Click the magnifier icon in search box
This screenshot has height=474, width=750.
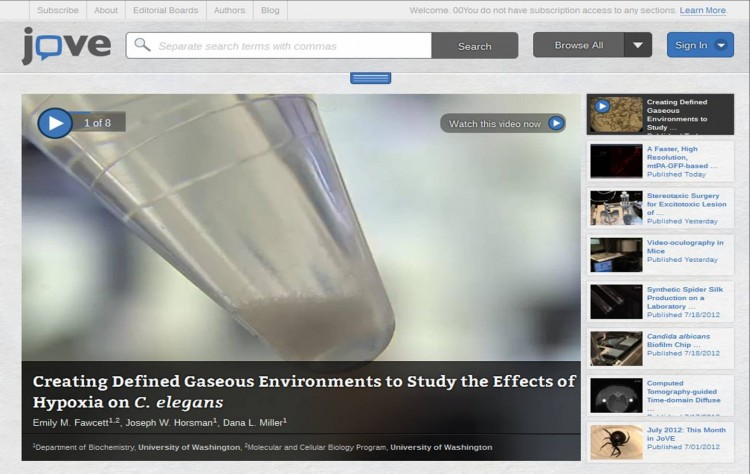point(142,46)
